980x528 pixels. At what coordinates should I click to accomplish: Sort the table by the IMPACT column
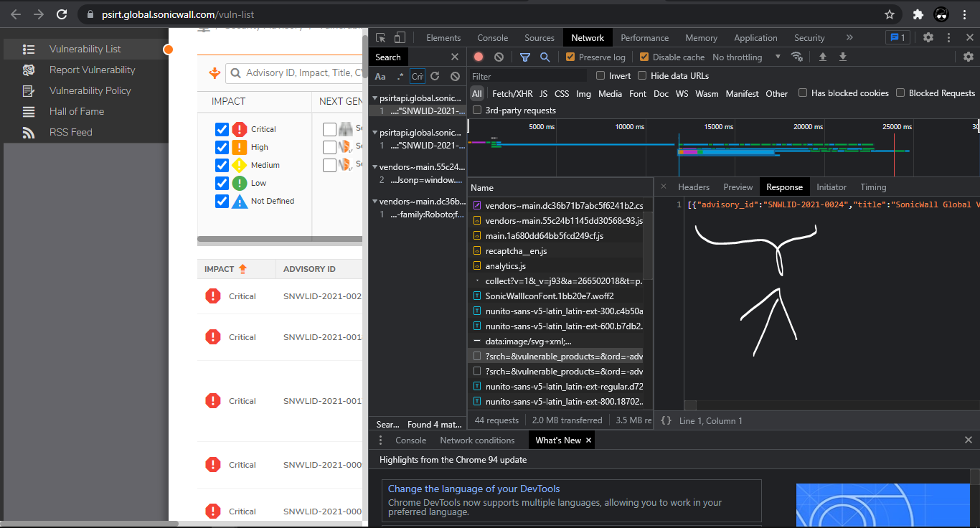(225, 269)
